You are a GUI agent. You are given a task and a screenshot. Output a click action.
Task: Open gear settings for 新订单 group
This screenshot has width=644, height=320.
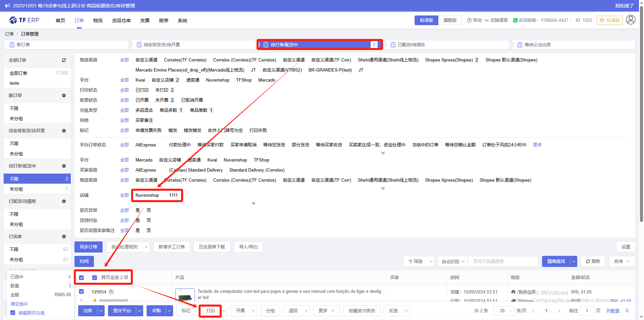coord(64,95)
